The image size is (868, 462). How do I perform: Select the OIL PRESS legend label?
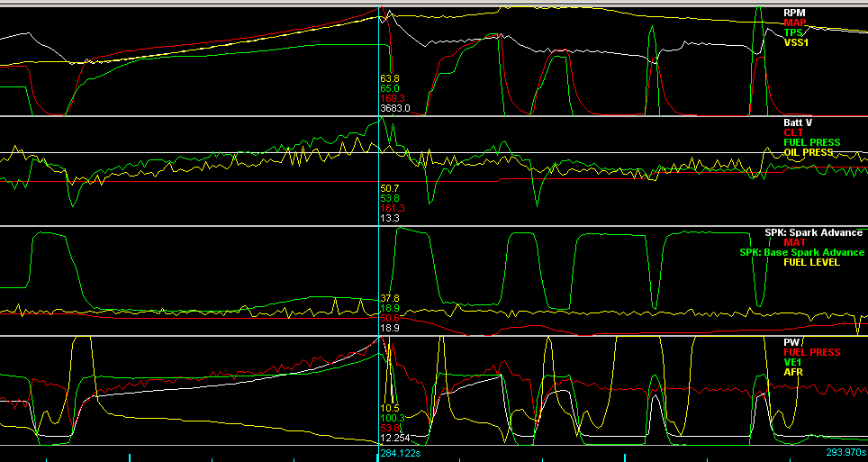(x=809, y=152)
